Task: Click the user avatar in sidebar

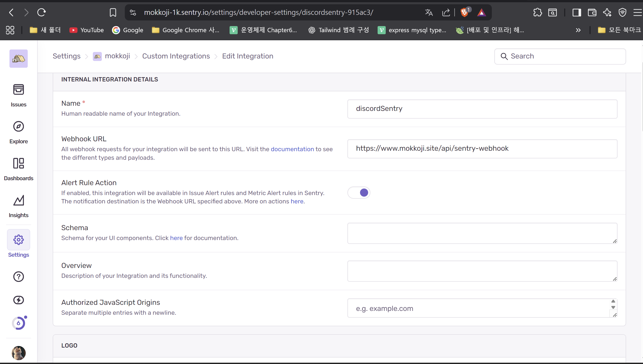Action: tap(18, 353)
